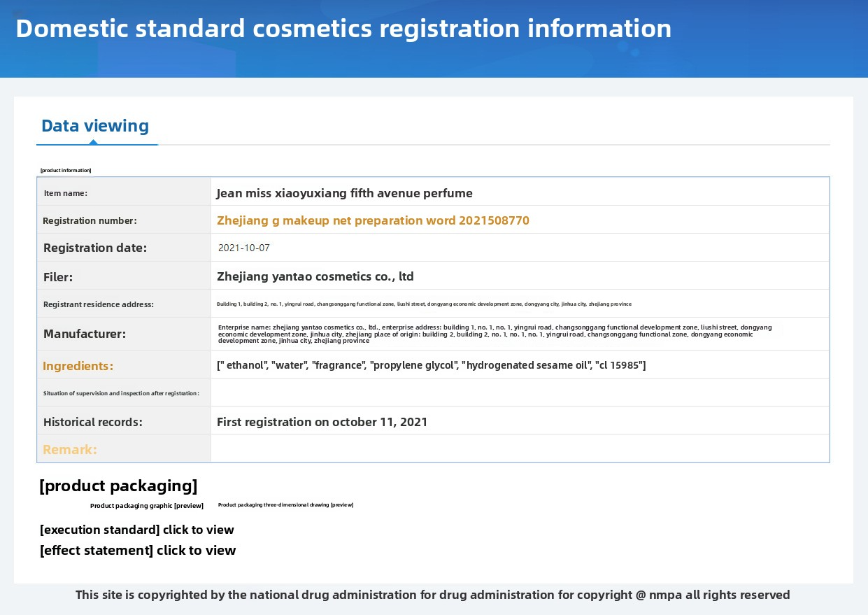Image resolution: width=868 pixels, height=615 pixels.
Task: Open packaging three-dimensional drawing preview
Action: tap(285, 504)
